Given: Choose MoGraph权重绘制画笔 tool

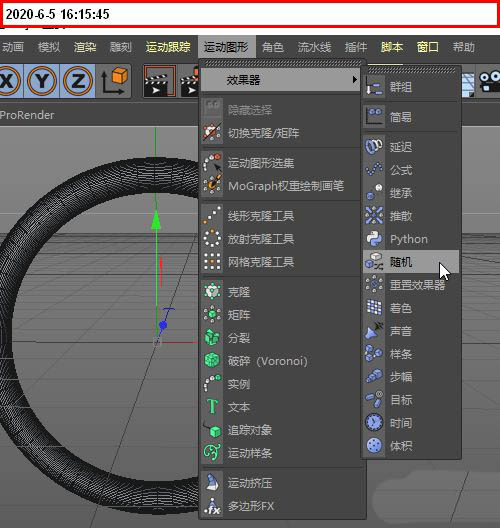Looking at the screenshot, I should click(x=280, y=186).
